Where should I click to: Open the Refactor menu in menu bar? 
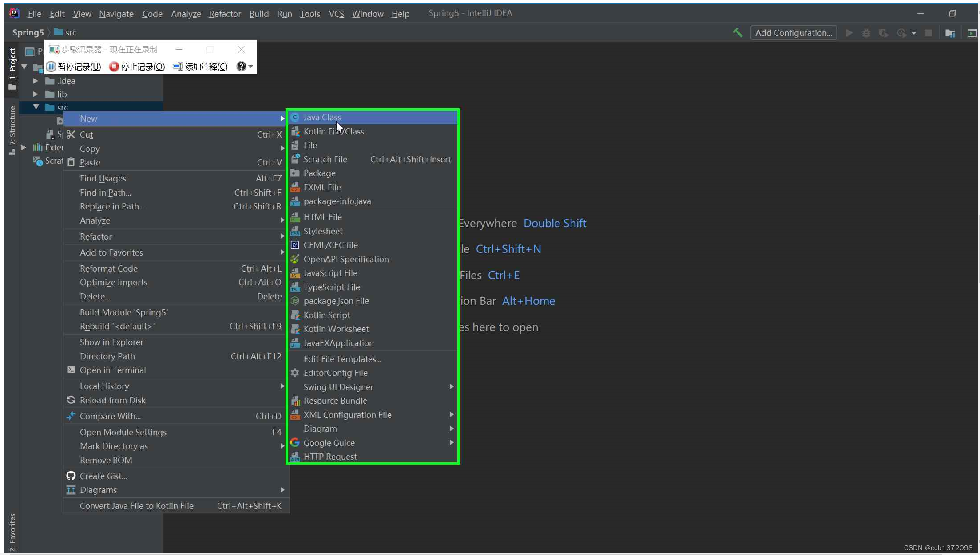coord(225,14)
